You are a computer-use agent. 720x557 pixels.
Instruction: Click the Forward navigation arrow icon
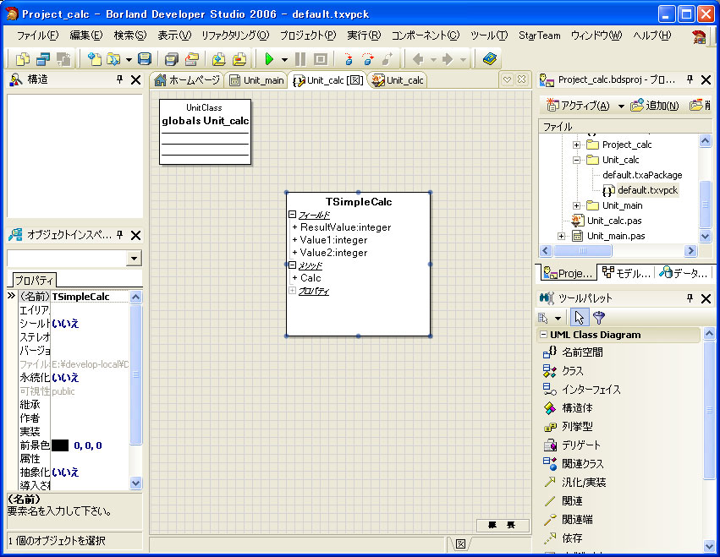click(448, 59)
